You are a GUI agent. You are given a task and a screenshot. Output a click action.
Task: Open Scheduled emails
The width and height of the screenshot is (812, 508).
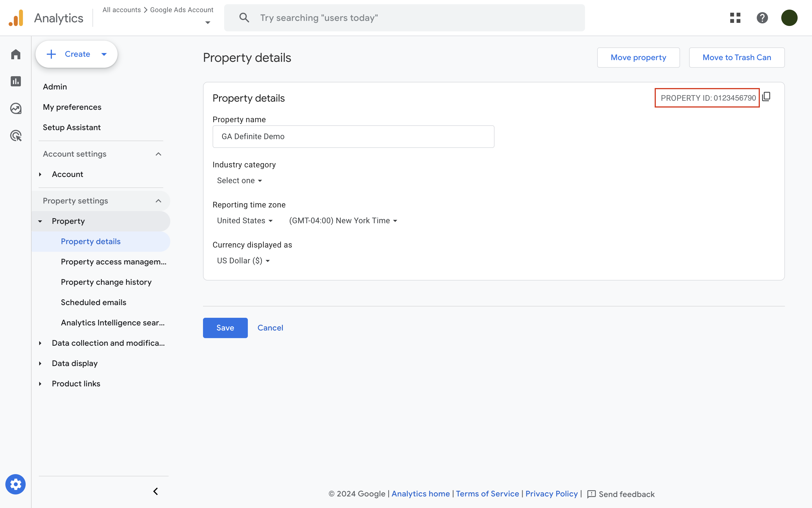point(93,302)
